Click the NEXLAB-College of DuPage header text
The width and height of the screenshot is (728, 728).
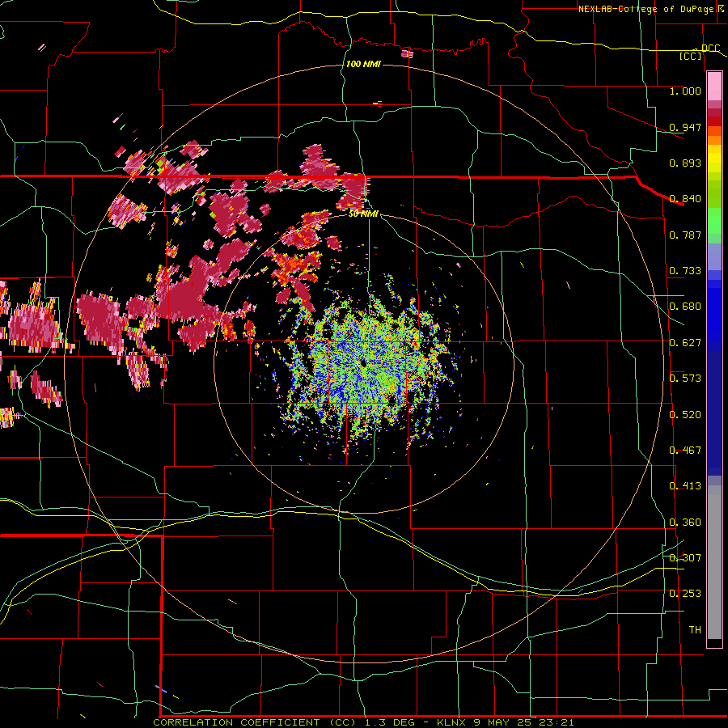point(645,9)
